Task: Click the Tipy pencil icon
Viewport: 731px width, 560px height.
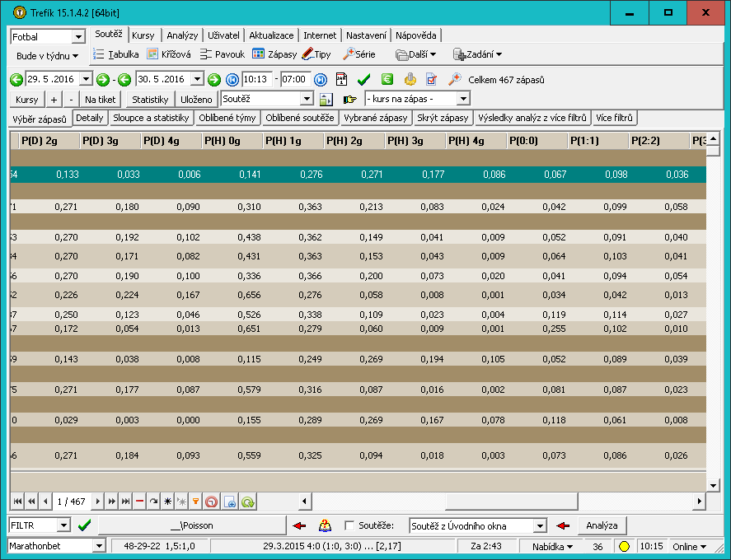Action: click(x=307, y=54)
